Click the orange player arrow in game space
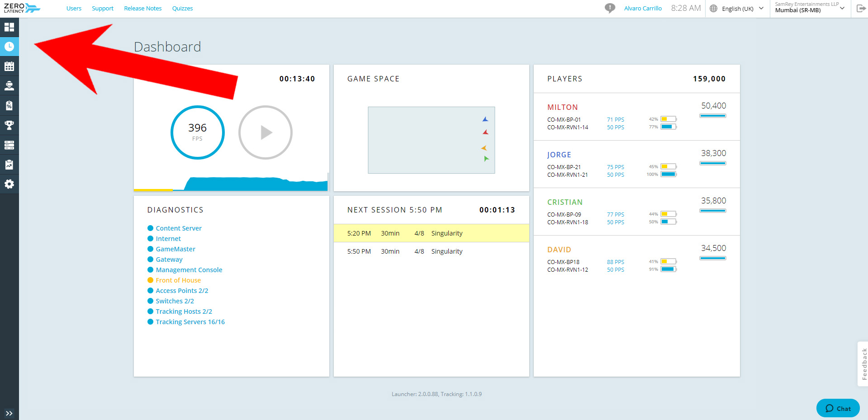 point(484,148)
